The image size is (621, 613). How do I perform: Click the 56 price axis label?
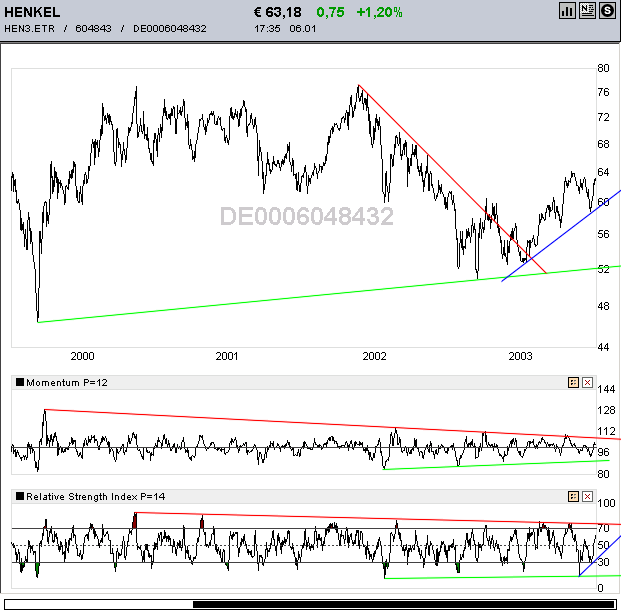tap(603, 234)
